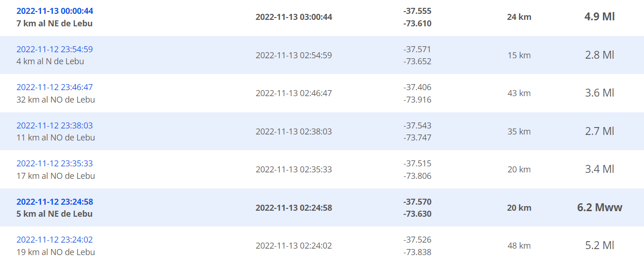Open the 2022-11-12 23:24:58 earthquake link
644x262 pixels.
[x=54, y=202]
